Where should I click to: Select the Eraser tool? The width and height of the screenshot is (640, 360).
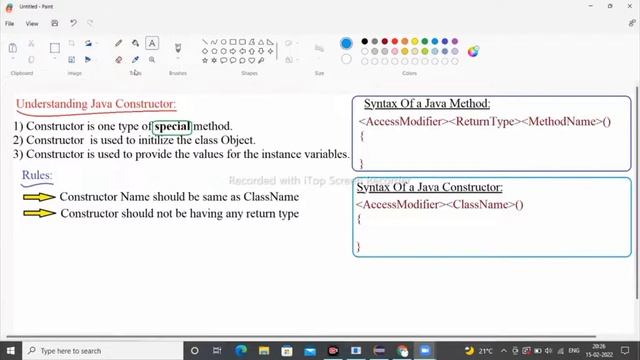tap(118, 60)
